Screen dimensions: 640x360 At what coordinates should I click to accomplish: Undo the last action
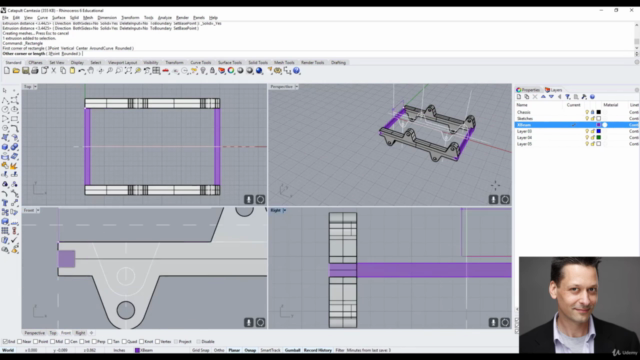coord(82,71)
